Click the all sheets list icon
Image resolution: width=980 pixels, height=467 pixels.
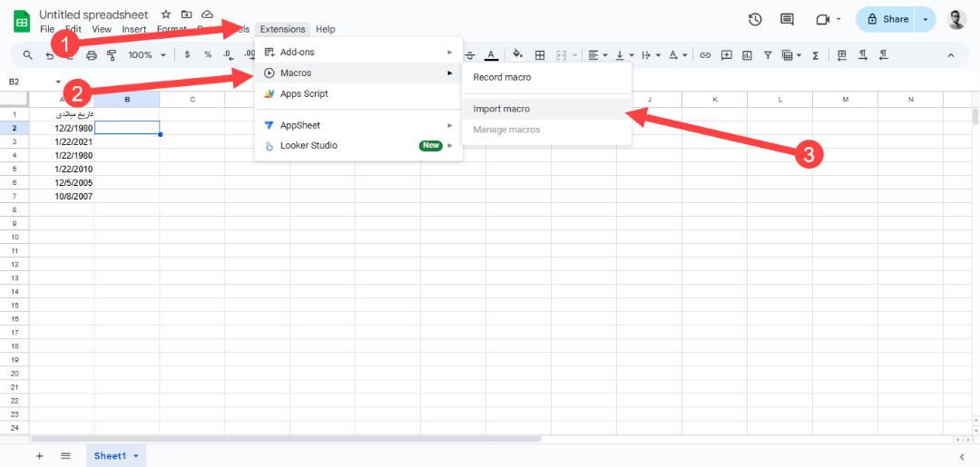(65, 456)
